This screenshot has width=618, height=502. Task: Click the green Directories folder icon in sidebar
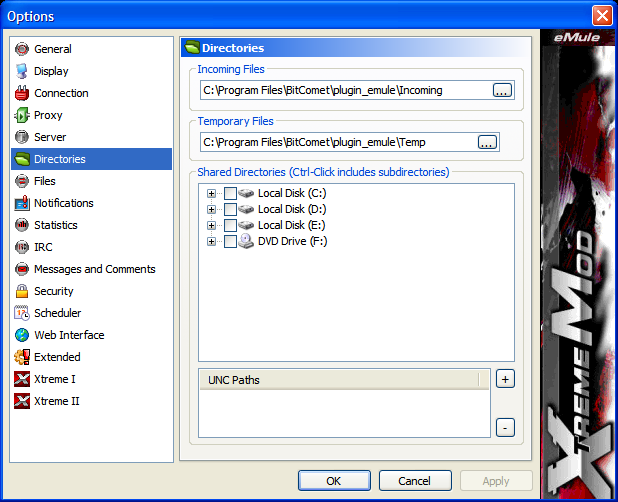22,159
